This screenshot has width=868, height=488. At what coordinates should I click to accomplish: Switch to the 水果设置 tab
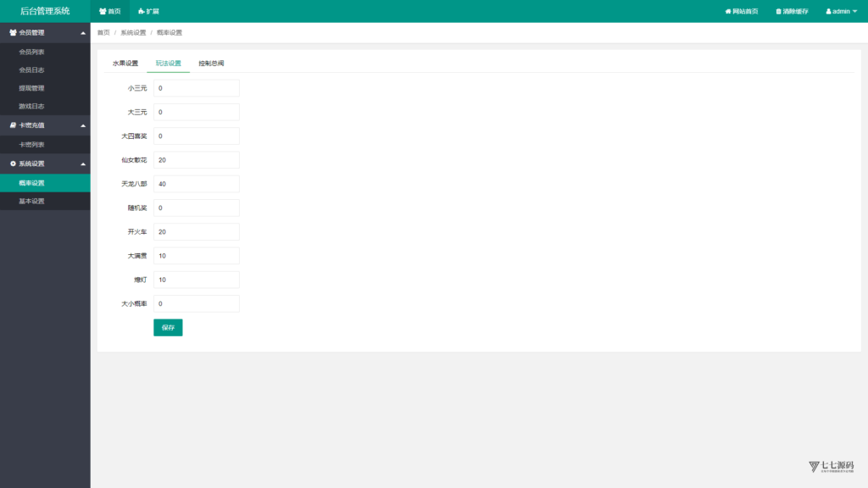click(125, 64)
